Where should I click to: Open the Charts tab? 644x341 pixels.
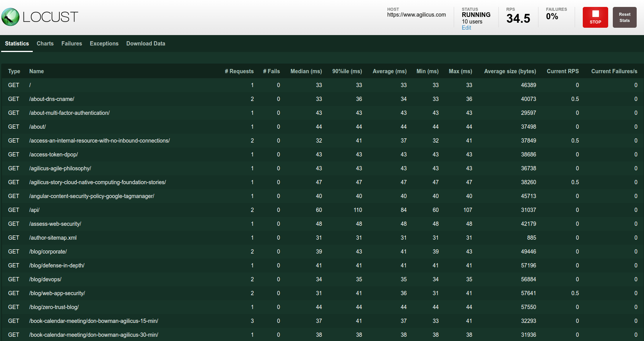tap(45, 44)
